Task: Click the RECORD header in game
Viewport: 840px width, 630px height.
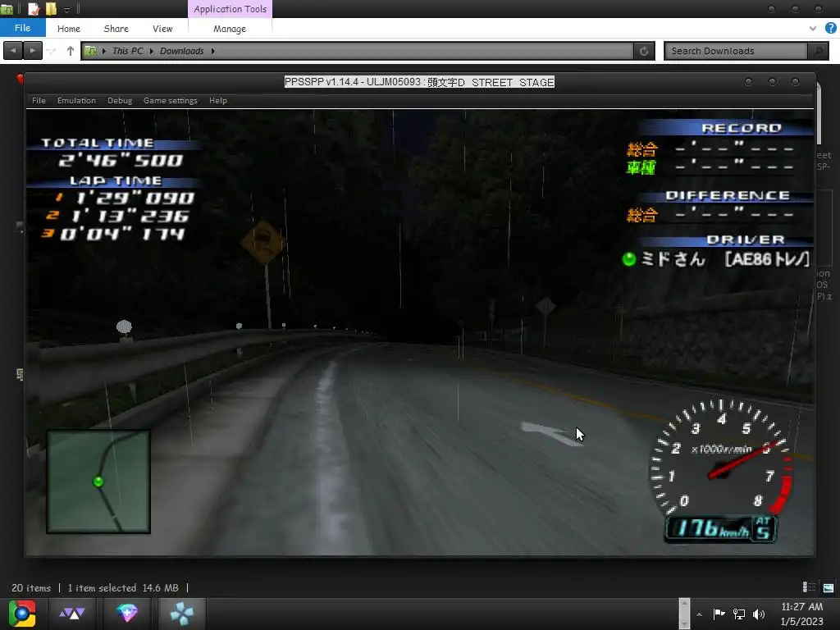Action: click(742, 128)
